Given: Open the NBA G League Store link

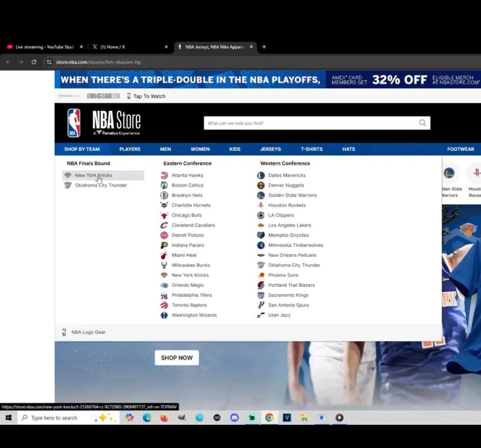Looking at the screenshot, I should coord(103,96).
